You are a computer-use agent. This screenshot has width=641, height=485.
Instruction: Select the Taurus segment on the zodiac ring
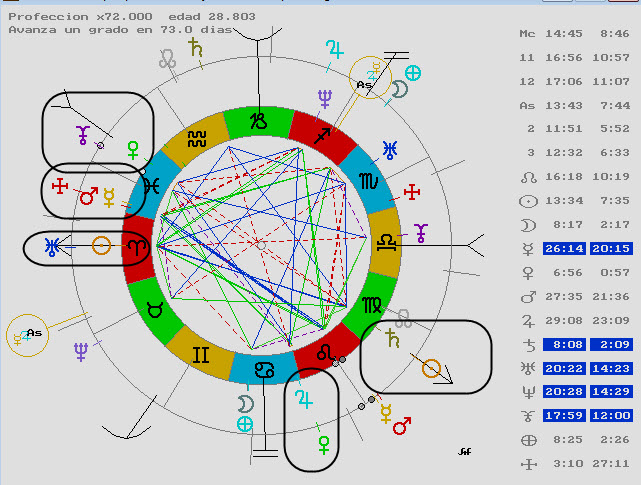click(x=153, y=308)
